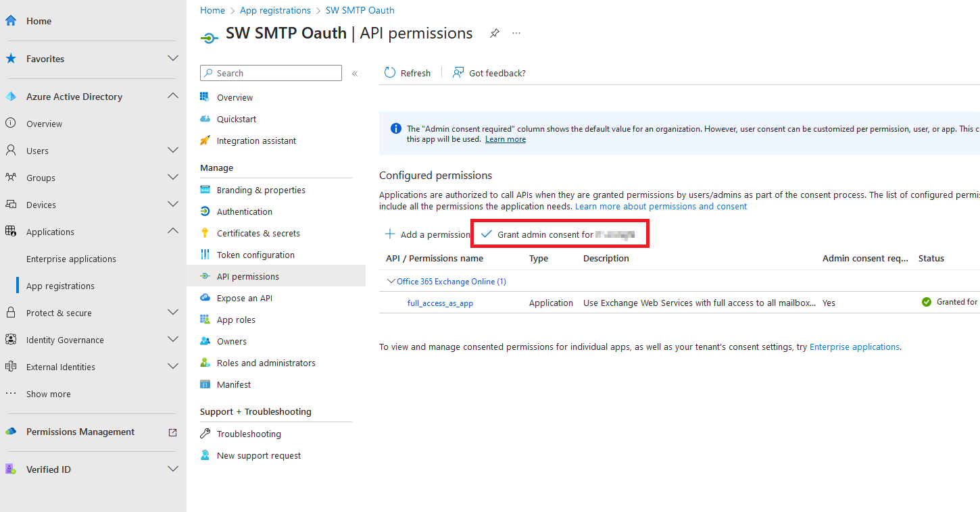
Task: Select the Integration assistant
Action: 255,140
